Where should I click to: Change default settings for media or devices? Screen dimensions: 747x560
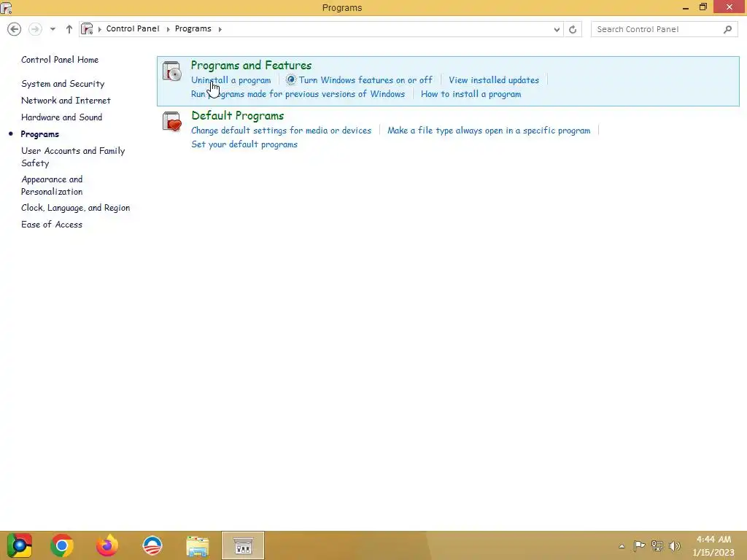tap(281, 131)
